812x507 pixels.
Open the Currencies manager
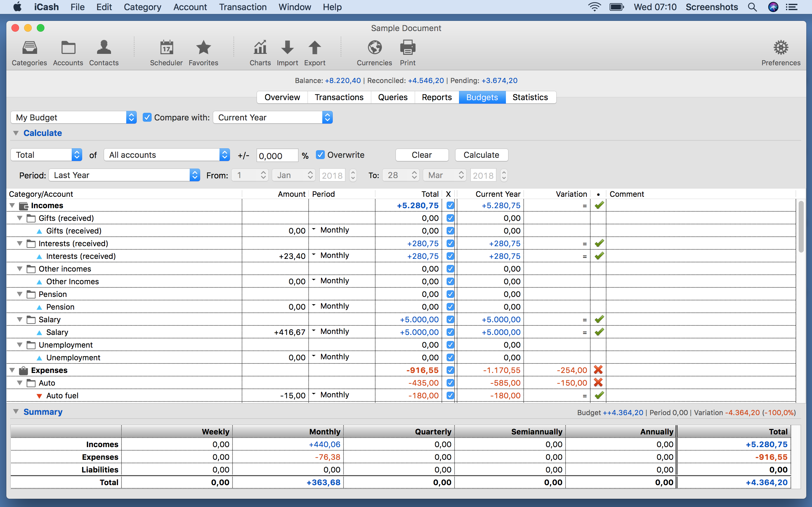point(374,52)
